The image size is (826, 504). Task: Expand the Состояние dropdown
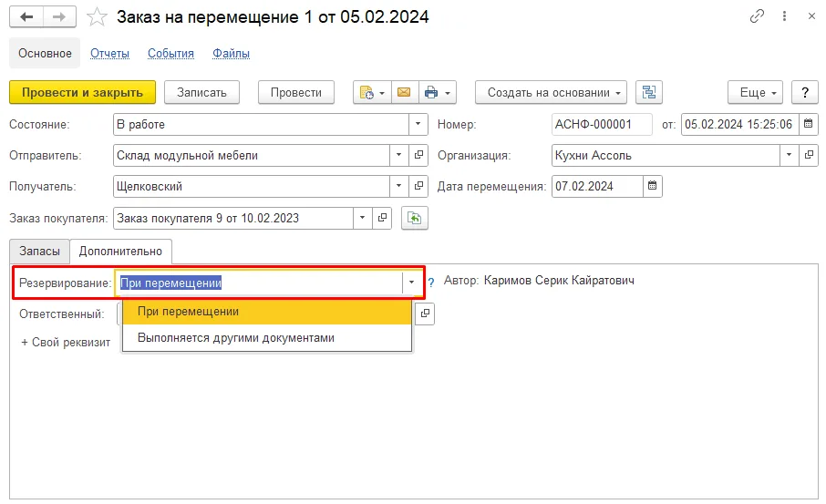(418, 124)
